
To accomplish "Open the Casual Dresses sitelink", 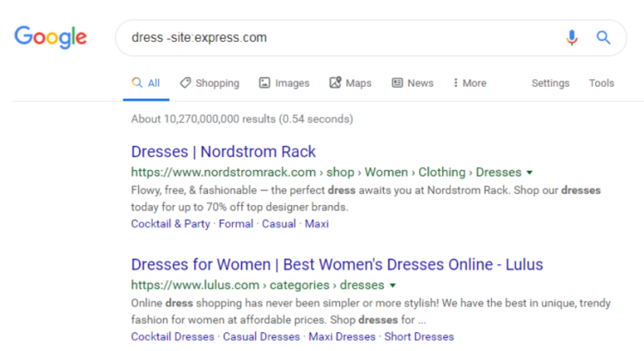I will pos(262,336).
